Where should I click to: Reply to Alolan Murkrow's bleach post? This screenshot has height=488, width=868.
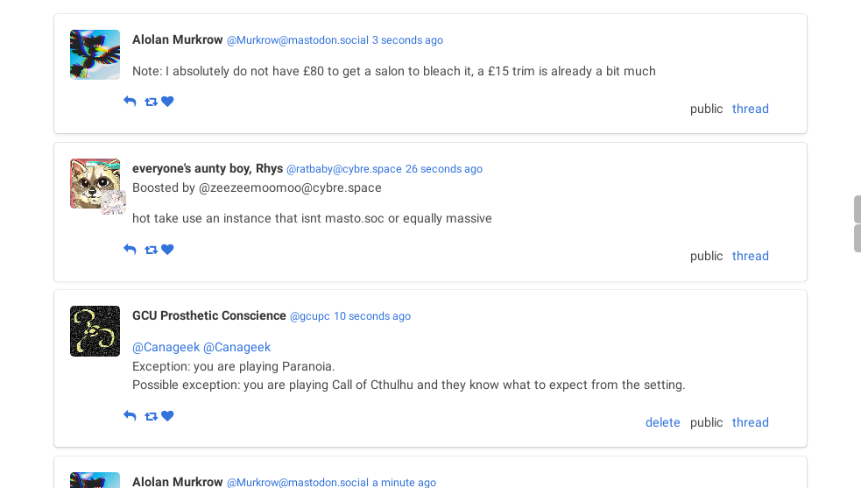pos(130,102)
